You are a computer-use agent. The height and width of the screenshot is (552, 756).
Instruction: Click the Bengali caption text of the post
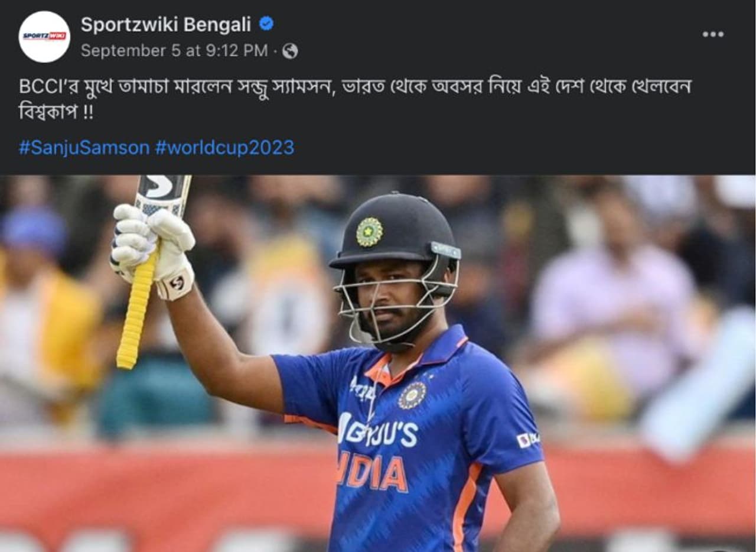tap(355, 98)
